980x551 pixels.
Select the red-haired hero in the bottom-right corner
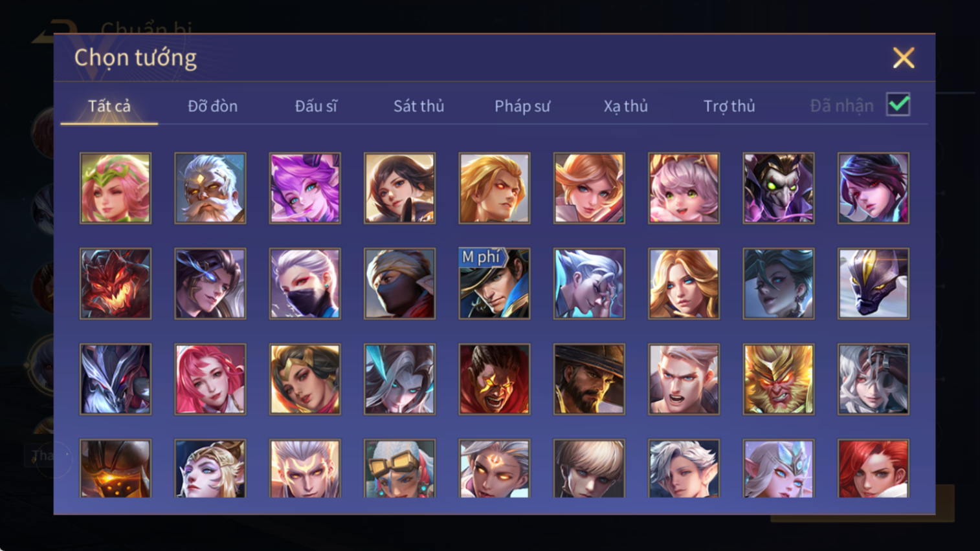[873, 469]
